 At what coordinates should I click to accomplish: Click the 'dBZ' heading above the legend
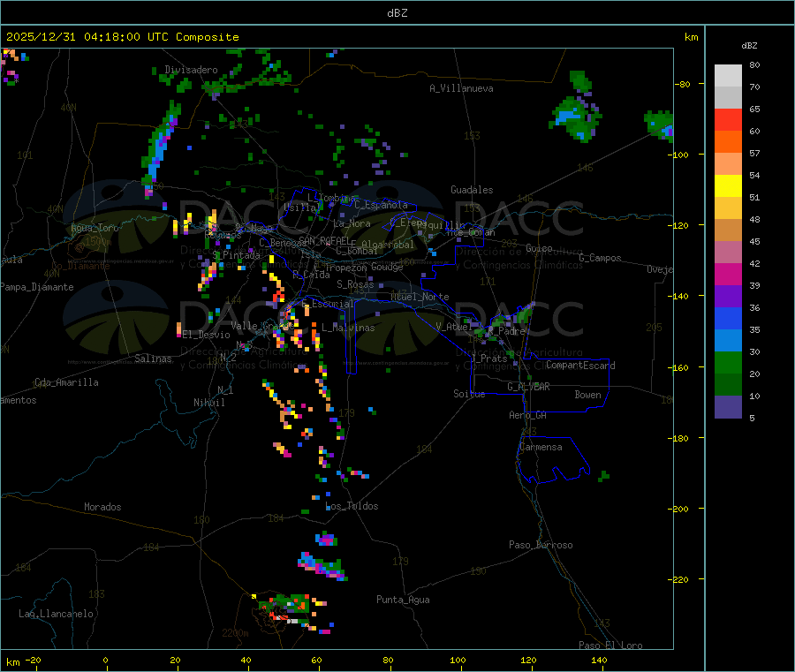pyautogui.click(x=749, y=46)
